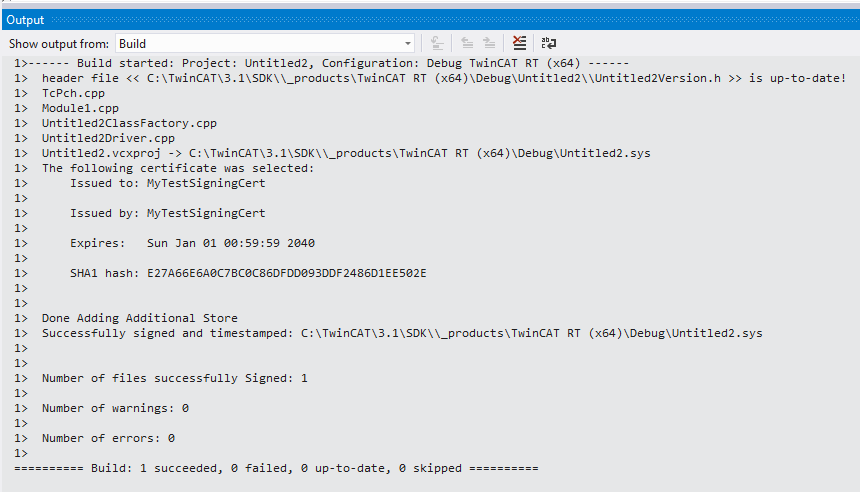Image resolution: width=860 pixels, height=492 pixels.
Task: Click the 'Show output from:' label
Action: point(59,44)
